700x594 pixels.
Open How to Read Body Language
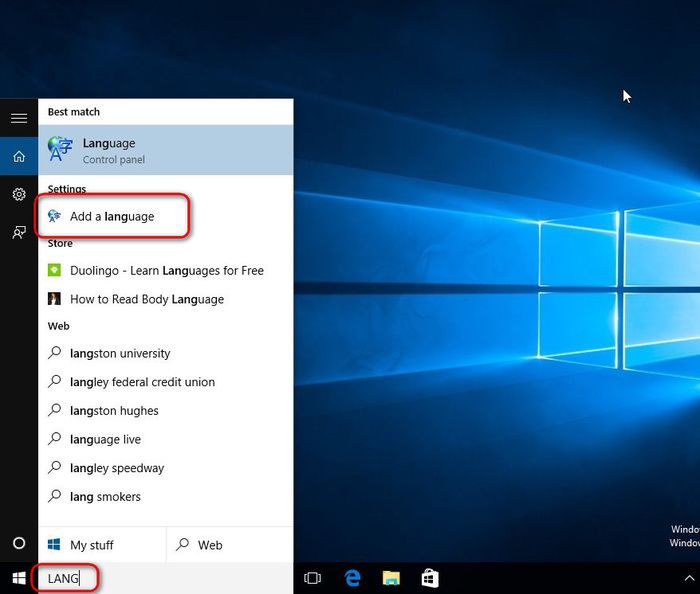point(146,299)
